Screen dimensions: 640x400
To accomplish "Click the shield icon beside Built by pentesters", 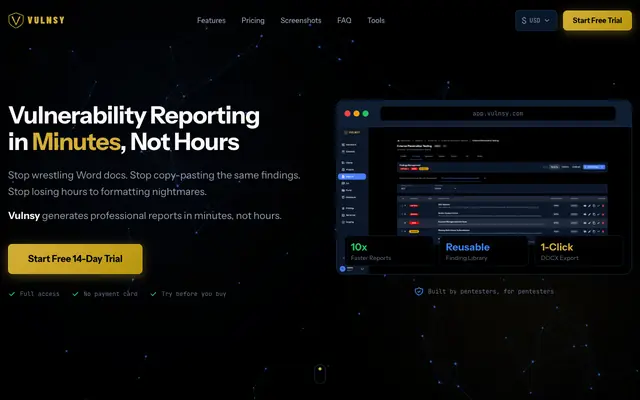I will coord(419,291).
